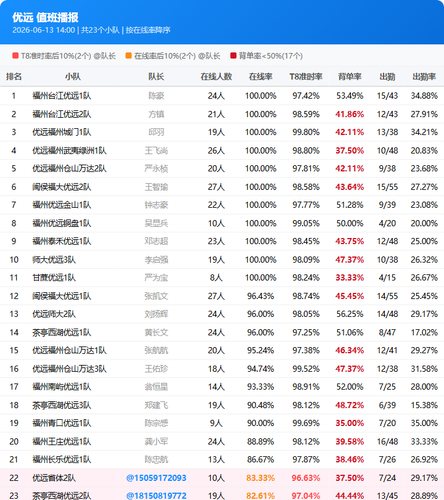
Task: Select team 优远福州武夷绿洲1队
Action: pyautogui.click(x=69, y=151)
